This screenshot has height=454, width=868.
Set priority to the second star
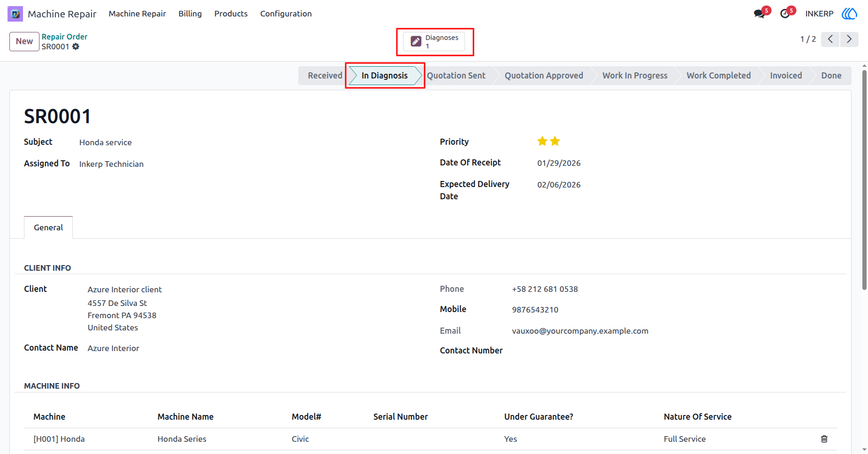[x=555, y=141]
